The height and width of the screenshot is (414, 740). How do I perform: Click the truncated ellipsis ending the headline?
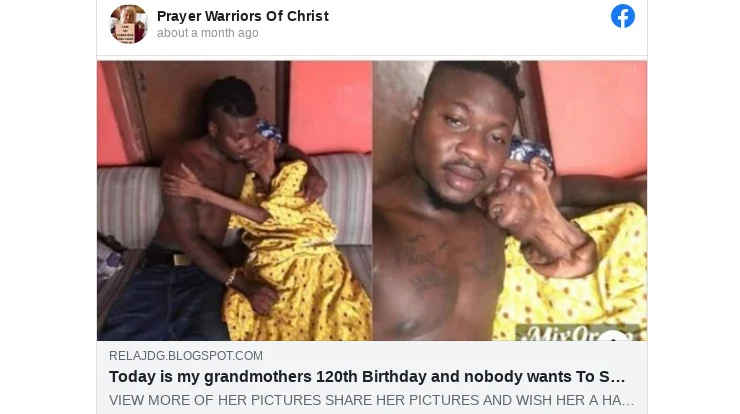(619, 377)
